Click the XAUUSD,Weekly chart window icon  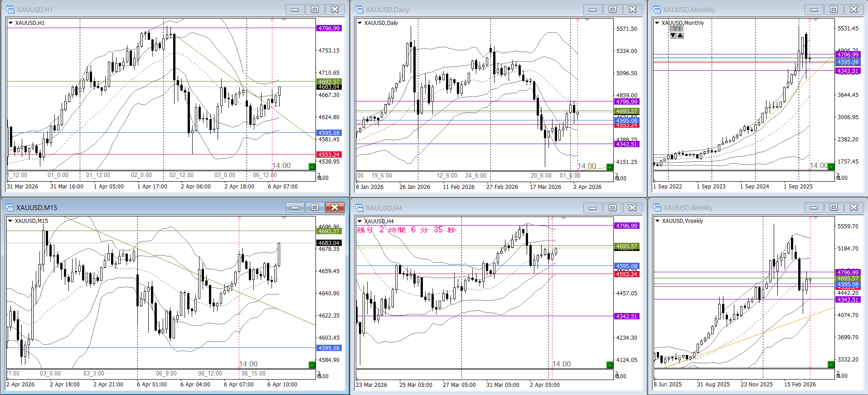click(x=657, y=207)
